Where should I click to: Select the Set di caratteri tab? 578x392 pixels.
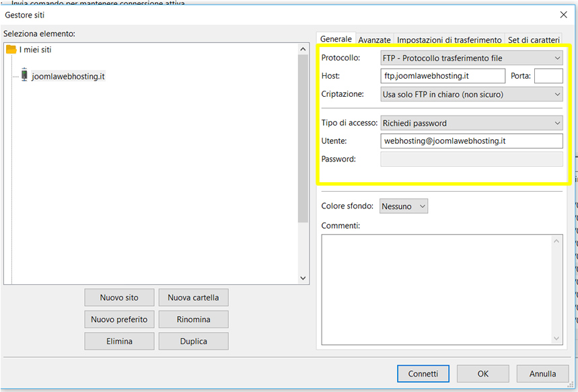coord(534,40)
